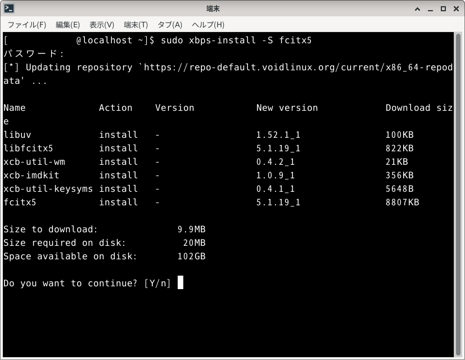Click download size '5648B'
This screenshot has height=360, width=465.
click(x=399, y=189)
